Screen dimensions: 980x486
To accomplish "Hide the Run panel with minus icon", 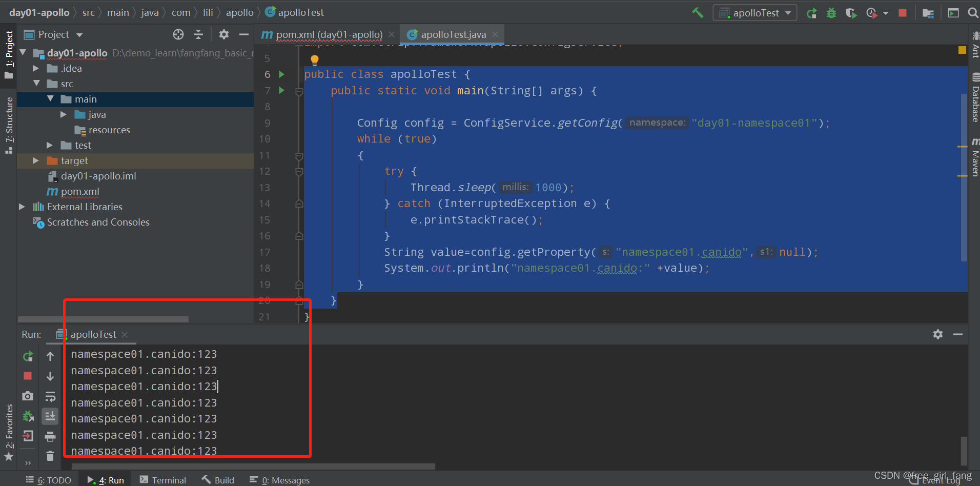I will 958,334.
